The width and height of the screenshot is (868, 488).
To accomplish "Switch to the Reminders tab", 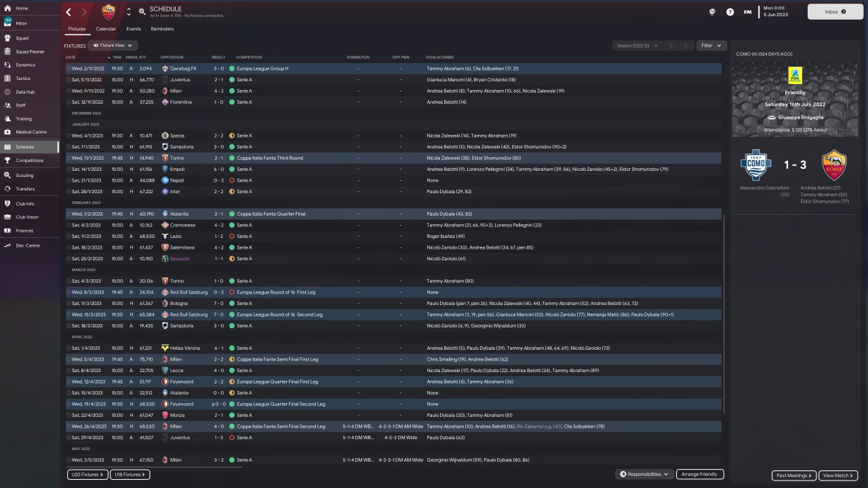I will pos(162,29).
